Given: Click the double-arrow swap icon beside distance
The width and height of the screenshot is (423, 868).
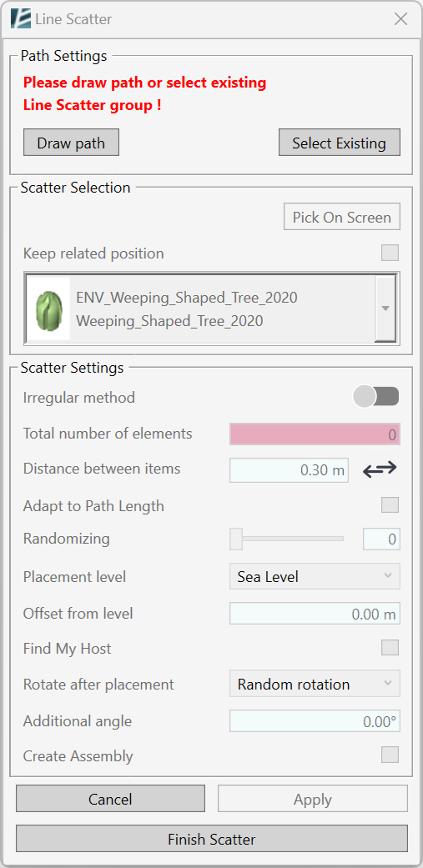Looking at the screenshot, I should [380, 469].
